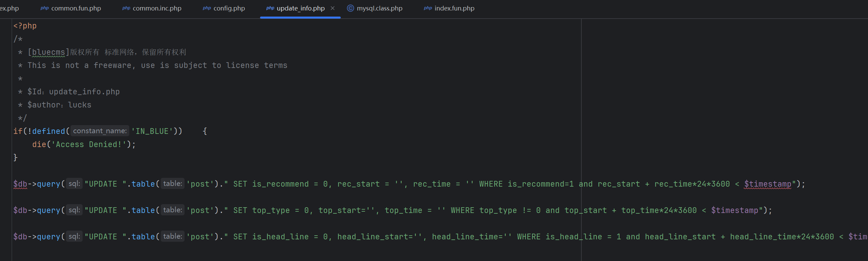Click the PHP icon on common.fun.php tab
This screenshot has width=868, height=261.
click(45, 8)
